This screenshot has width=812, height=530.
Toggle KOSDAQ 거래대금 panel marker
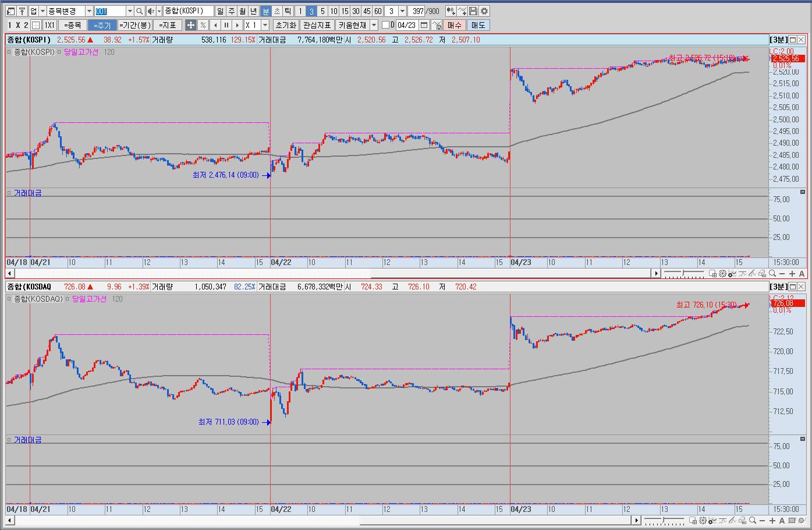point(10,440)
